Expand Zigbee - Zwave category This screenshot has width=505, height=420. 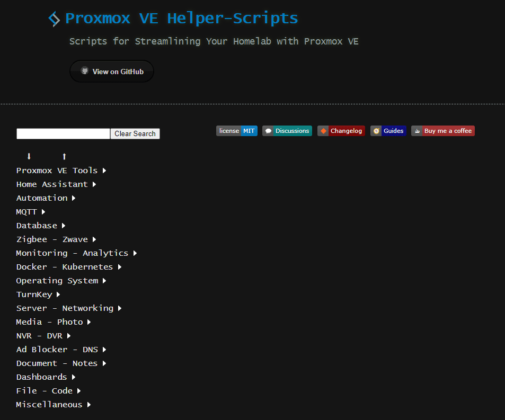(56, 239)
